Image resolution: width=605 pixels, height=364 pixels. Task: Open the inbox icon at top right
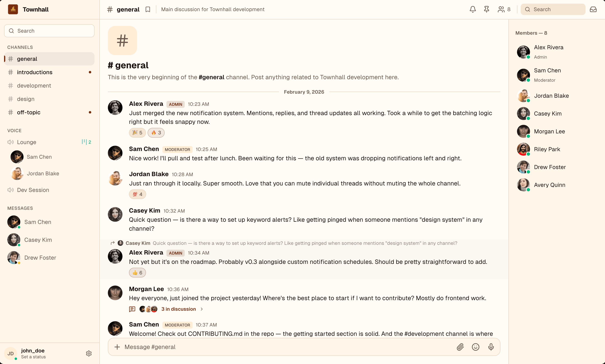594,9
